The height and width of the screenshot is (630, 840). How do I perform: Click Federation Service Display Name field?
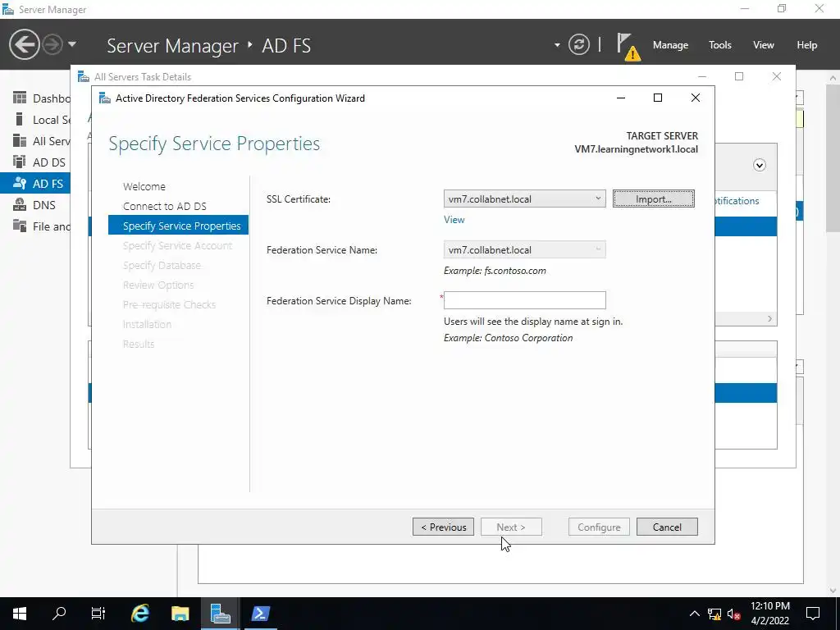(524, 300)
